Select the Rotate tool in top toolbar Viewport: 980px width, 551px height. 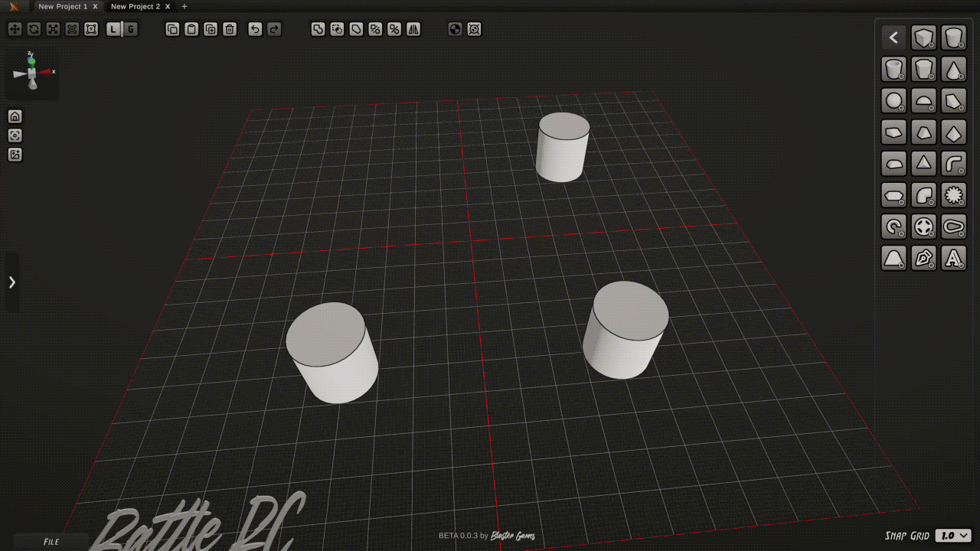[34, 29]
